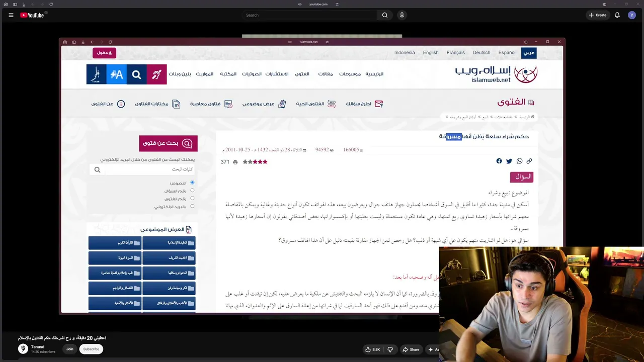Image resolution: width=644 pixels, height=362 pixels.
Task: Open the Qatar logo tile in header
Action: 96,74
